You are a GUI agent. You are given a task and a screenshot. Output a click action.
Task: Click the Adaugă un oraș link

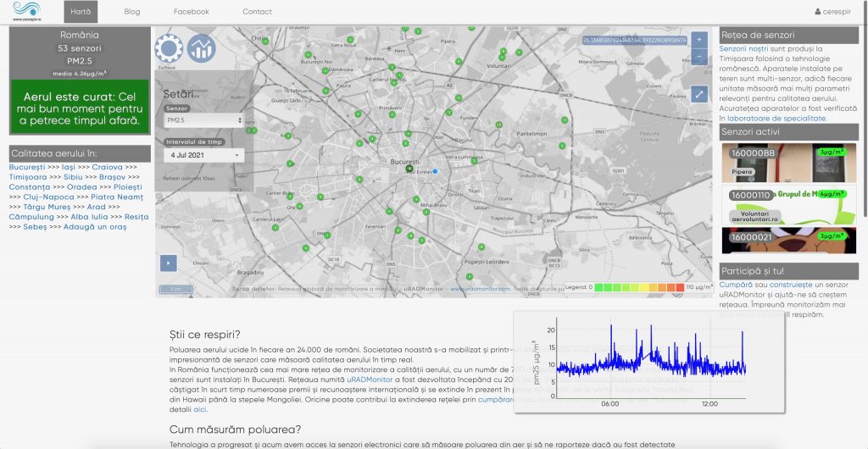(x=95, y=227)
